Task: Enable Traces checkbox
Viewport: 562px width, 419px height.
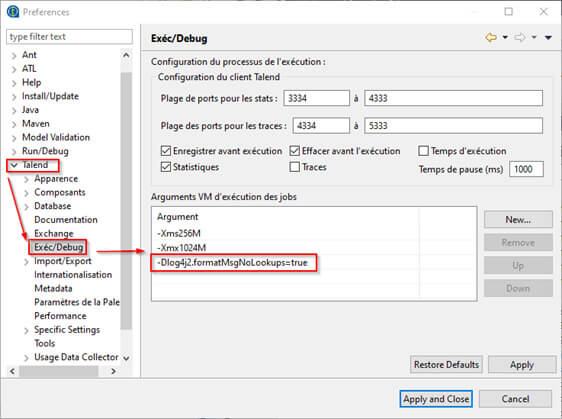Action: pos(295,167)
